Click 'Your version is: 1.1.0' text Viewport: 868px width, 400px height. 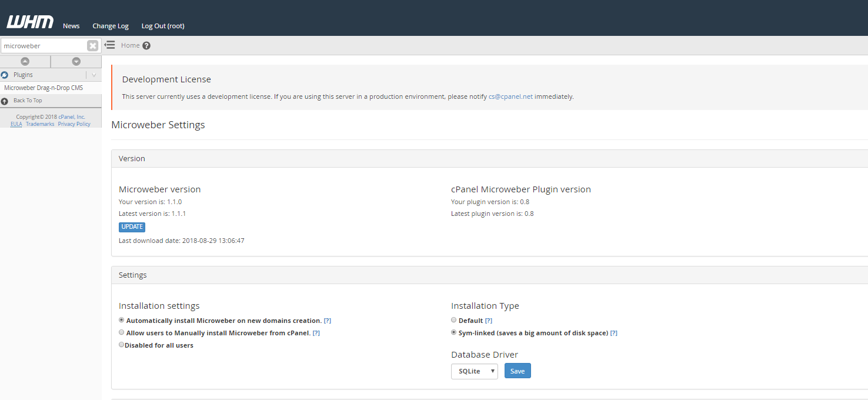point(150,202)
